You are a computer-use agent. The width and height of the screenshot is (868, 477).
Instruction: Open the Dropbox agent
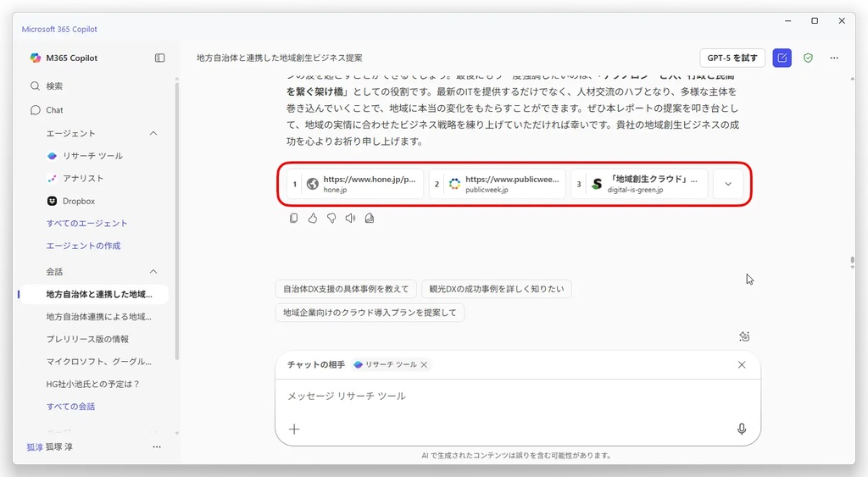pyautogui.click(x=71, y=201)
